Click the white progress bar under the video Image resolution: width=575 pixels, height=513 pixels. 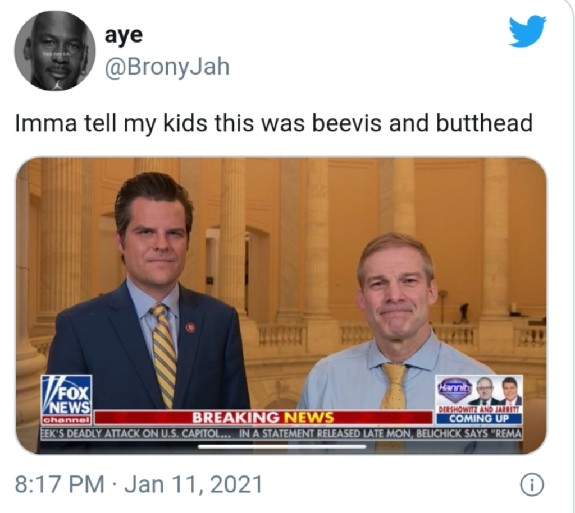tap(282, 447)
